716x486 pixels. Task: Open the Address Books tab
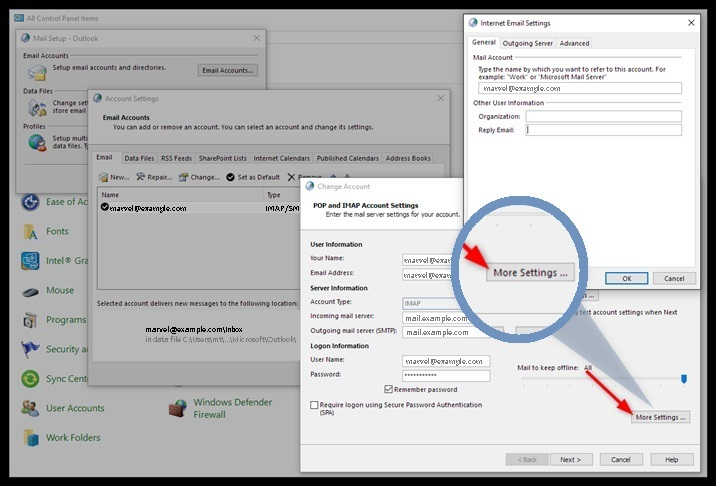click(408, 158)
